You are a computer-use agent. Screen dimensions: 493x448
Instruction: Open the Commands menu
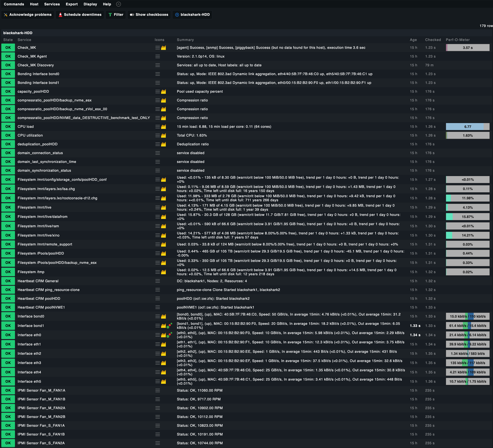click(14, 4)
